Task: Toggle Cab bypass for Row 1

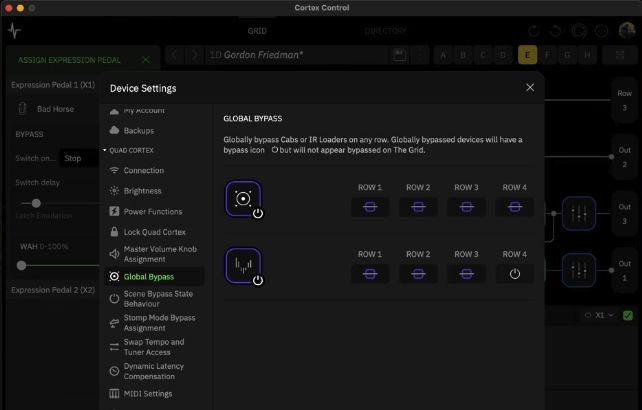Action: [x=370, y=207]
